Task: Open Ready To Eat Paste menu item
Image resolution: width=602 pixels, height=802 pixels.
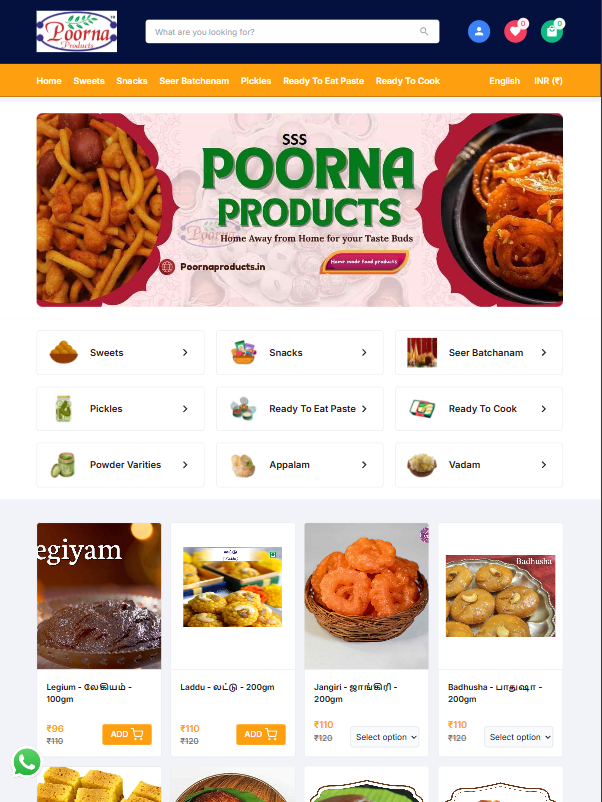Action: [323, 81]
